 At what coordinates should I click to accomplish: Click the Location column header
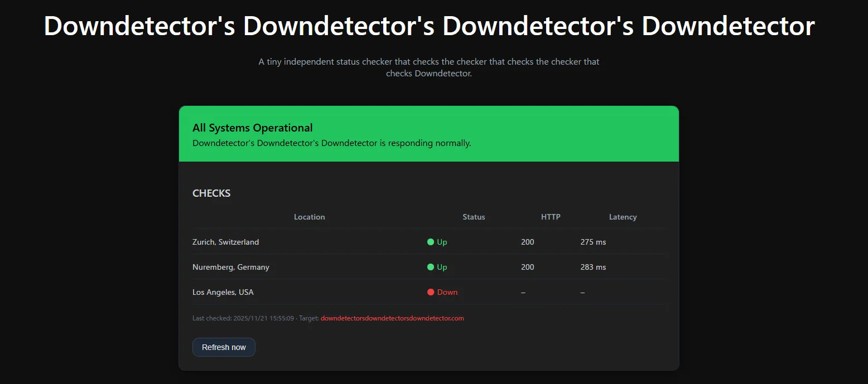point(309,217)
